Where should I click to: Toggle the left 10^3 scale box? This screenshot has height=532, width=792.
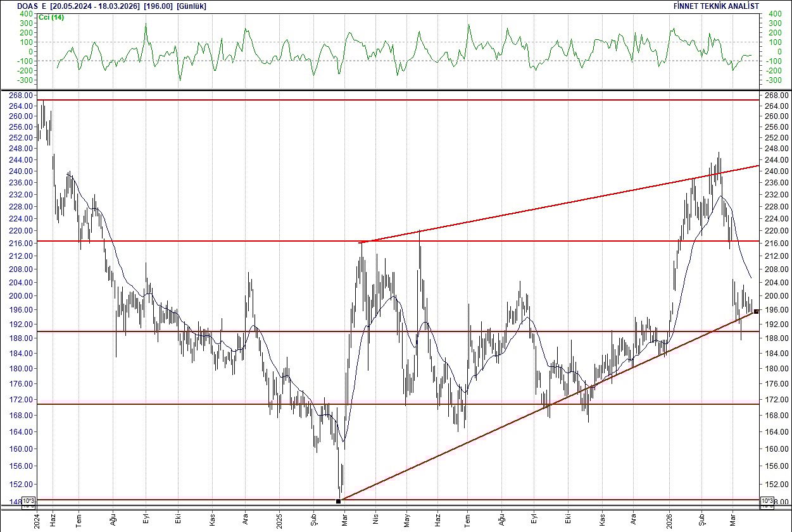27,500
